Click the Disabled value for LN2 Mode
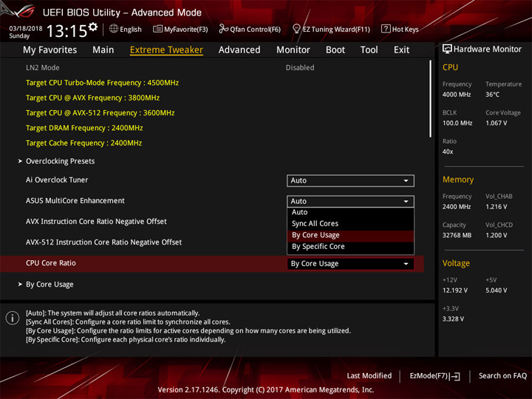Viewport: 532px width, 399px height. (x=299, y=67)
